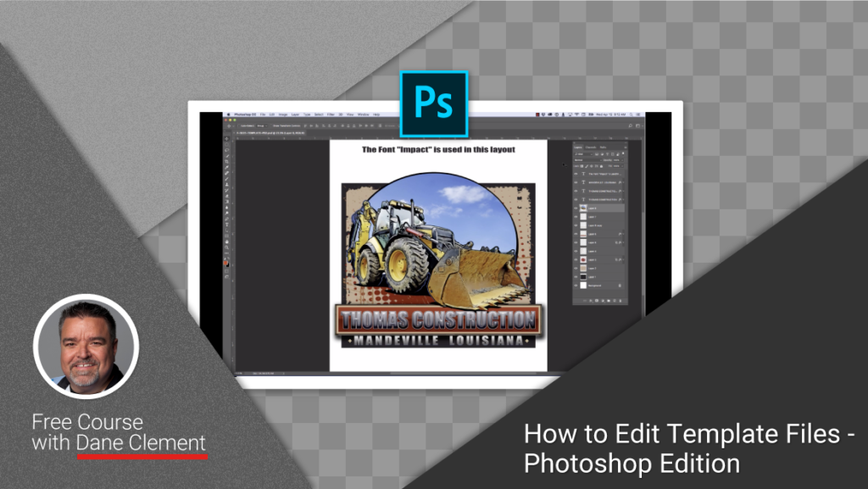Open the Filter menu

331,115
